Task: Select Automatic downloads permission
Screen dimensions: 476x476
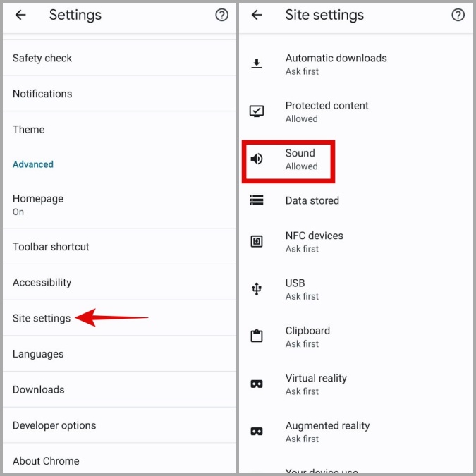Action: click(356, 64)
